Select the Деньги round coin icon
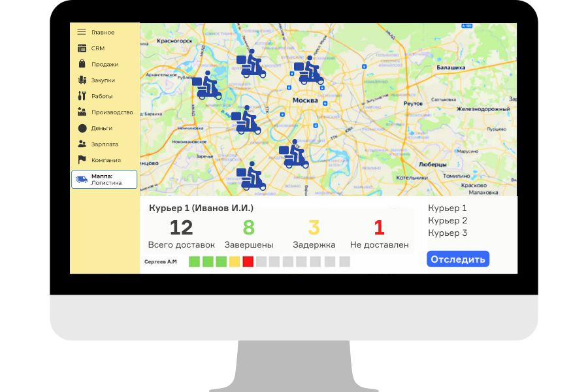The image size is (588, 392). tap(82, 128)
